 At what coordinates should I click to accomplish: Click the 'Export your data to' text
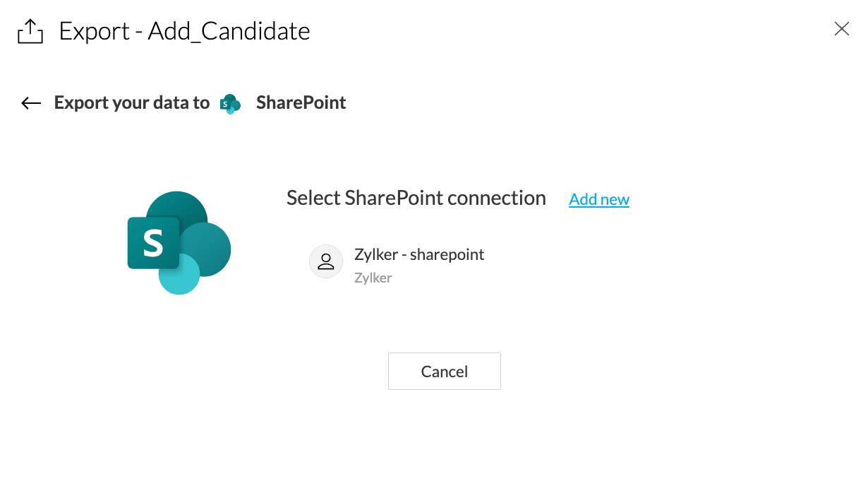click(132, 103)
